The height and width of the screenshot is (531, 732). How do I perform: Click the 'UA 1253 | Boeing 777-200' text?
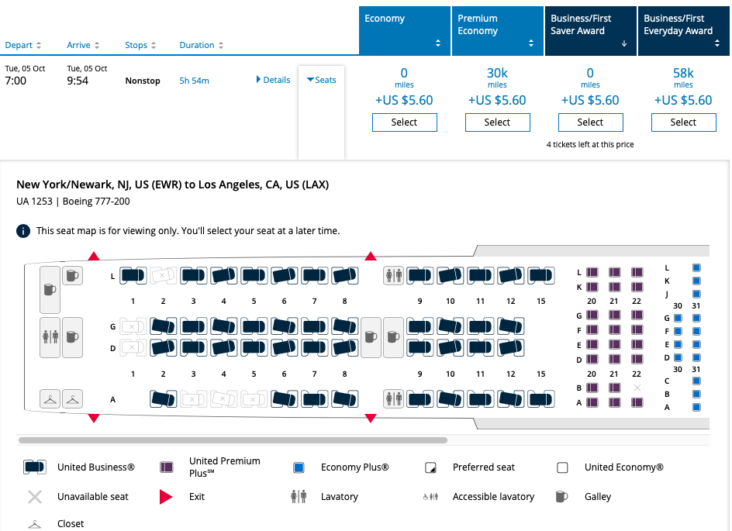73,201
